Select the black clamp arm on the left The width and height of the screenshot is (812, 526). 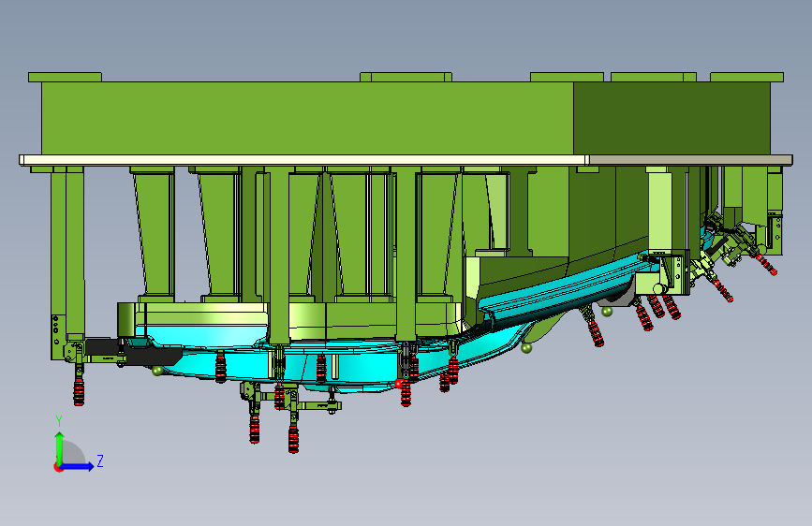[134, 352]
